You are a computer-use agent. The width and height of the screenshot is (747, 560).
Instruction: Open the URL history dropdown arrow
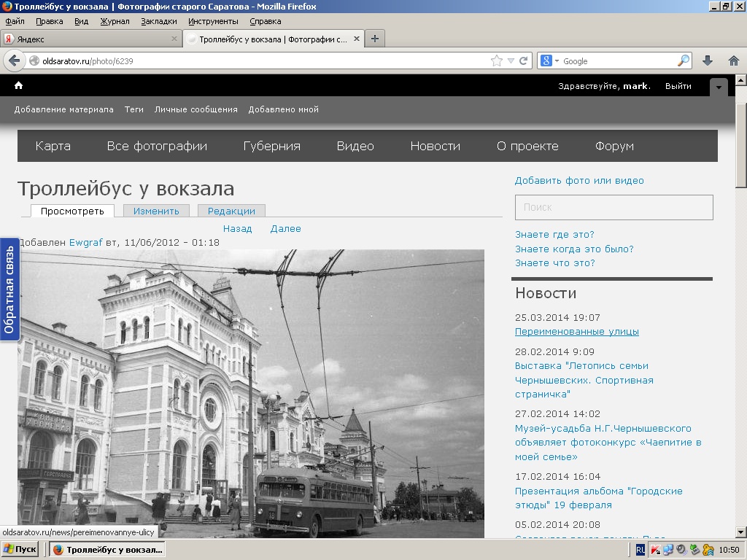click(x=511, y=61)
